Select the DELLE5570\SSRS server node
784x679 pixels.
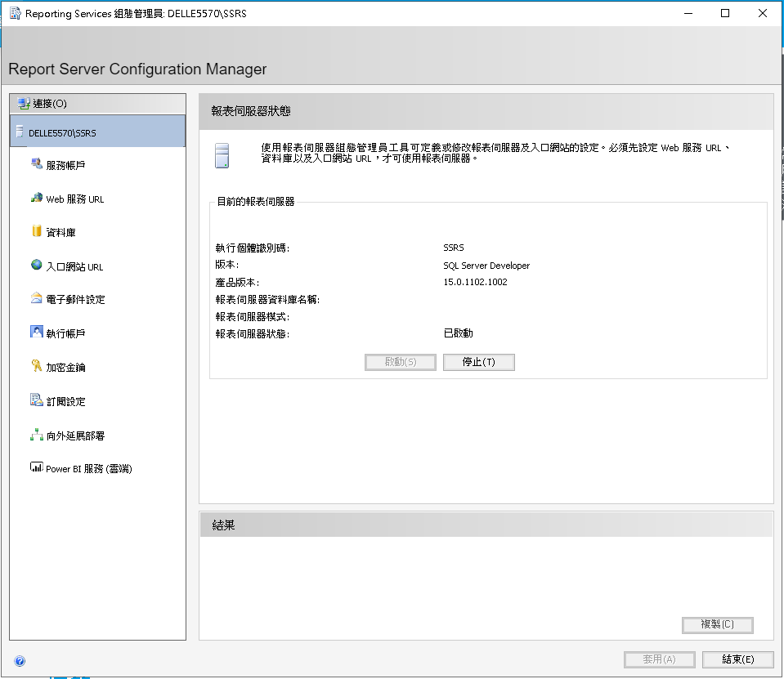[97, 132]
